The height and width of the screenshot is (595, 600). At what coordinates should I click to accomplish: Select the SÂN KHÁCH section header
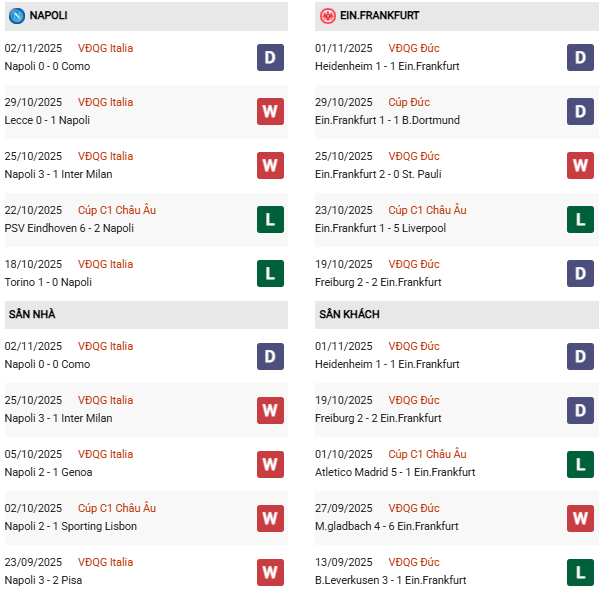coord(349,314)
